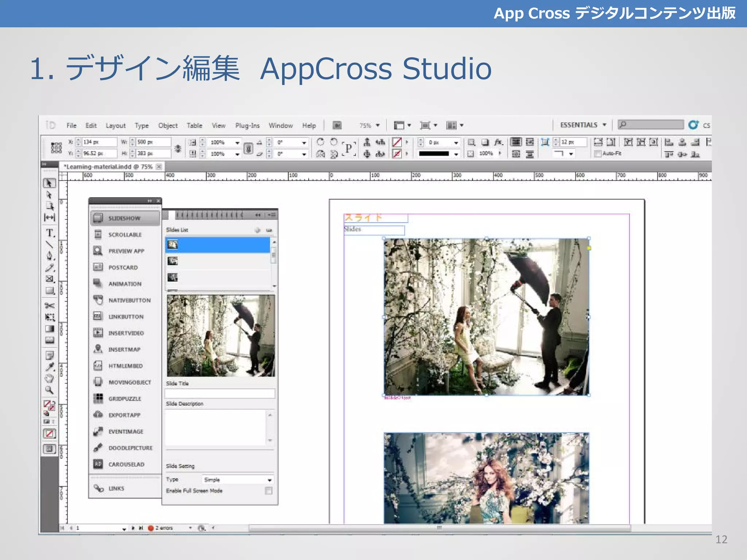
Task: Select the Pencil tool
Action: (x=50, y=268)
